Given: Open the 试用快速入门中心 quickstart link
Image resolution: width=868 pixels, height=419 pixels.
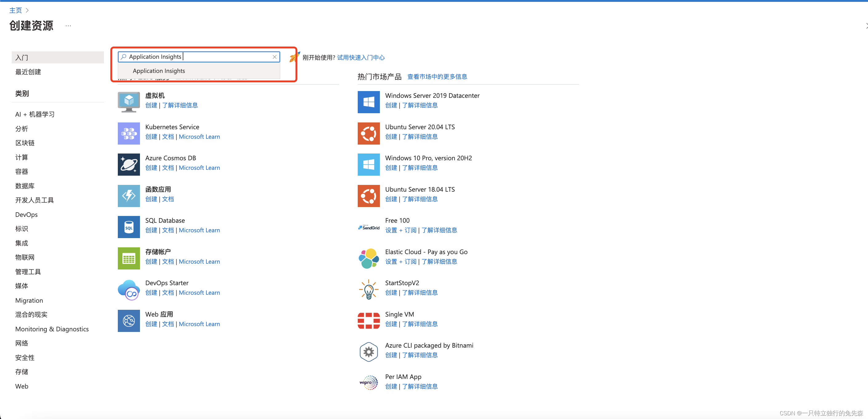Looking at the screenshot, I should [x=360, y=57].
